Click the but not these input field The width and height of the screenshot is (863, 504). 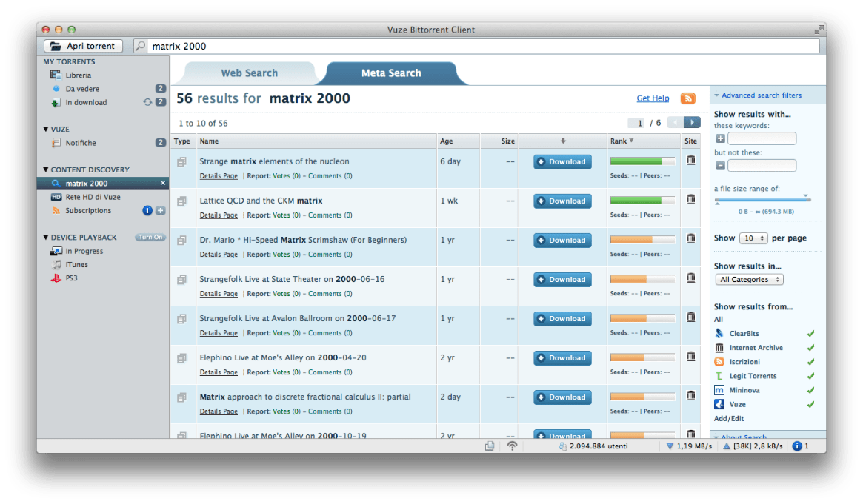click(x=762, y=166)
